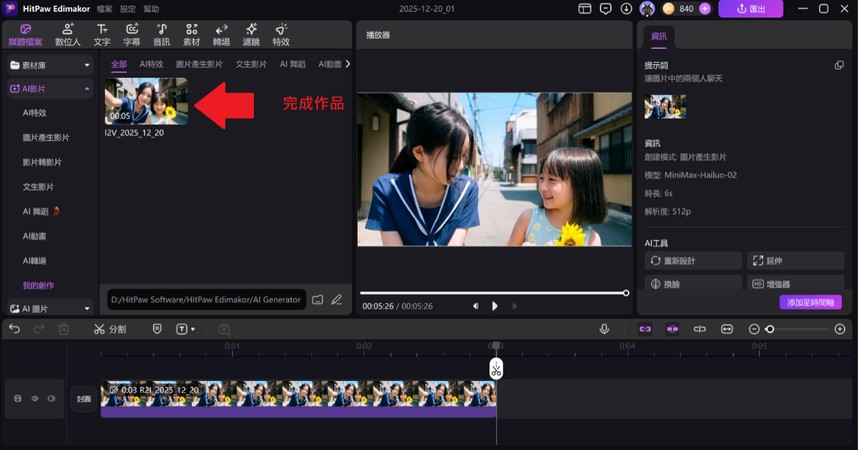Click the microphone voiceover record icon

(x=604, y=329)
